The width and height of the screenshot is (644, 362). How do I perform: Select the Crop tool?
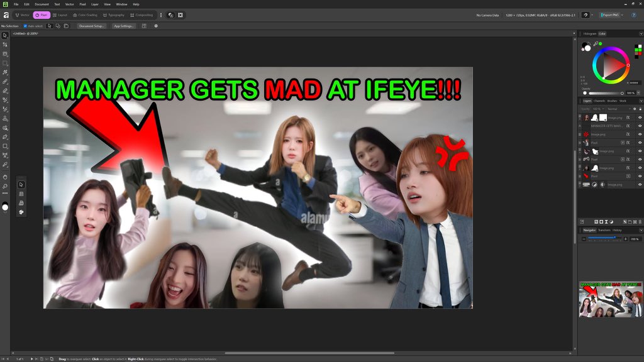pos(5,45)
